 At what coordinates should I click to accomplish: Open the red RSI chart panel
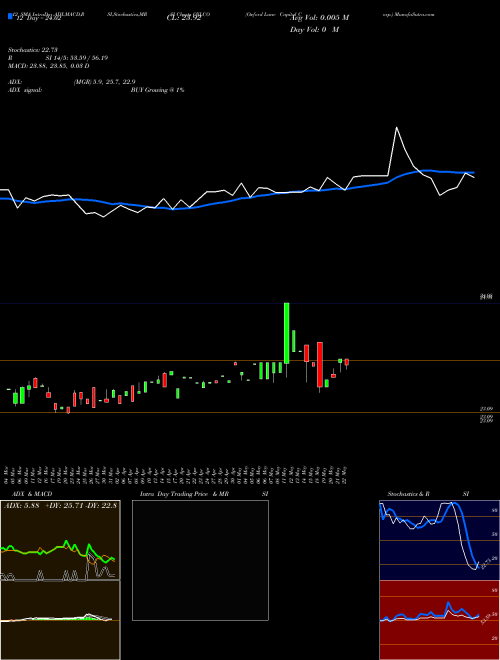pyautogui.click(x=439, y=620)
